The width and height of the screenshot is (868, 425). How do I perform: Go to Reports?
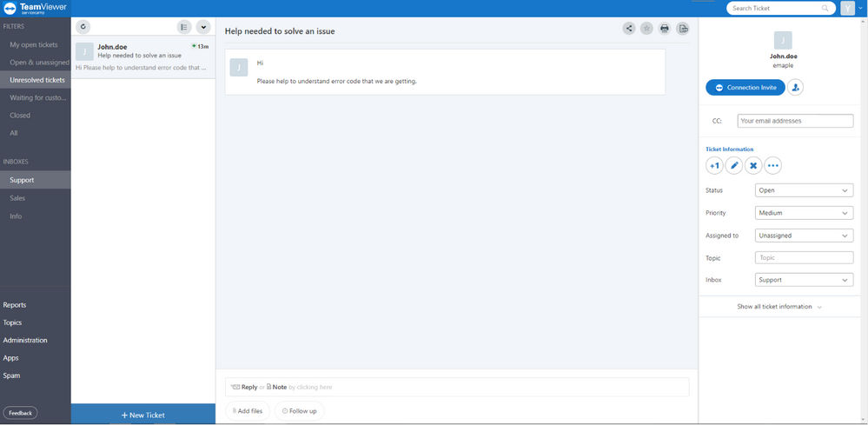(x=15, y=305)
